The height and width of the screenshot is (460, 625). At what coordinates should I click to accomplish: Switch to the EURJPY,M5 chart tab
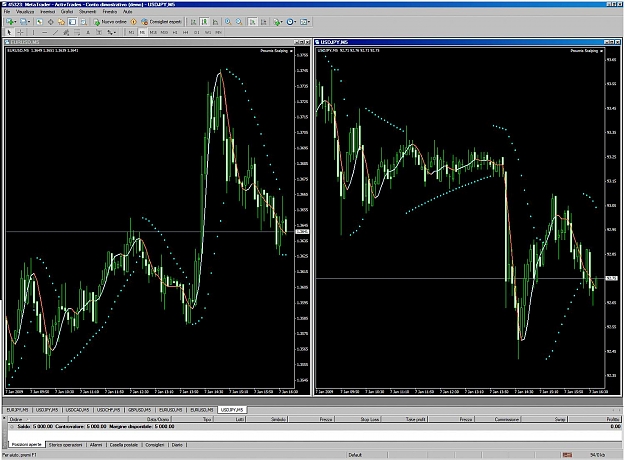18,410
